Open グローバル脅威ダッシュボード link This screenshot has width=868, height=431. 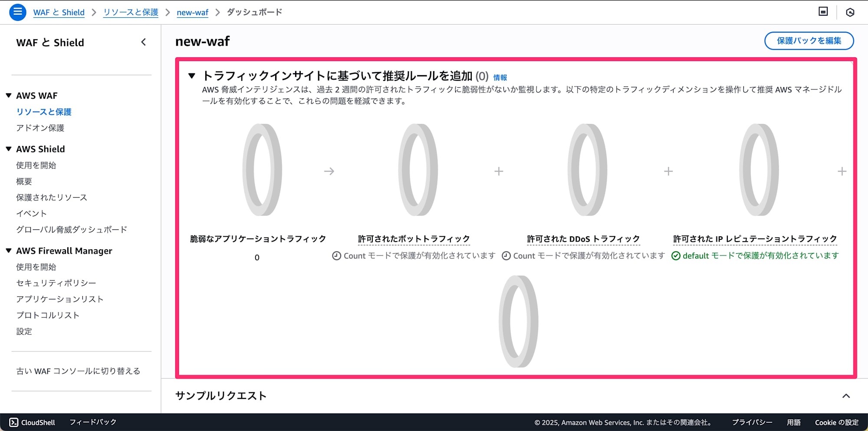coord(72,229)
